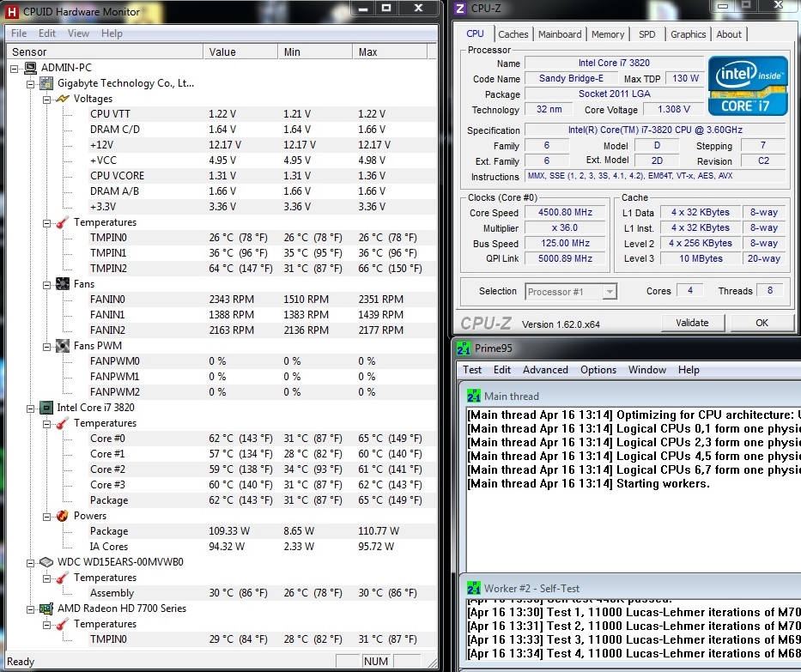The width and height of the screenshot is (801, 672).
Task: Select the Core #0 temperature row
Action: (263, 438)
